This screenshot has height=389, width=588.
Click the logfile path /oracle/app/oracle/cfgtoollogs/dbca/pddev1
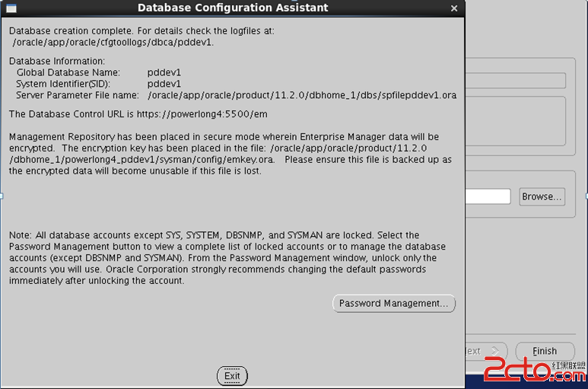point(113,43)
